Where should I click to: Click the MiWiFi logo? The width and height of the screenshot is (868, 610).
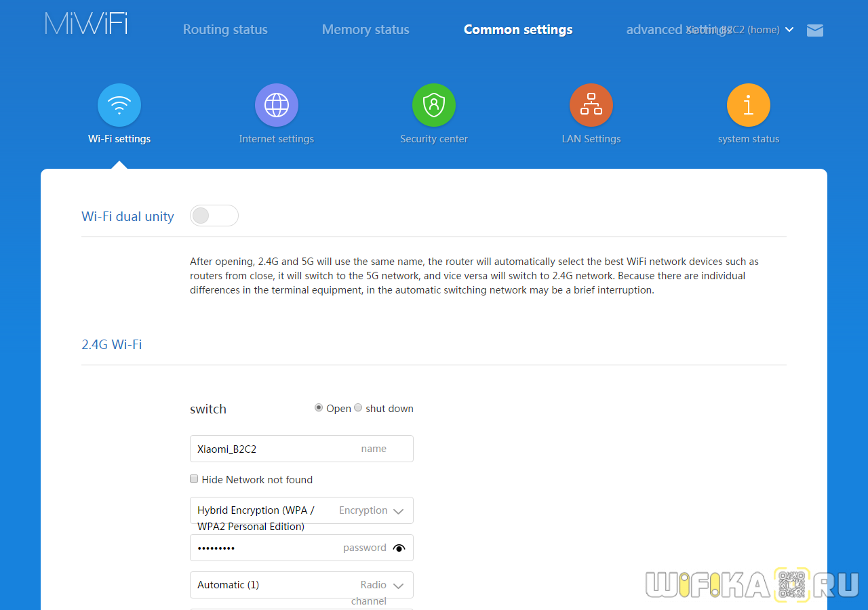coord(86,23)
